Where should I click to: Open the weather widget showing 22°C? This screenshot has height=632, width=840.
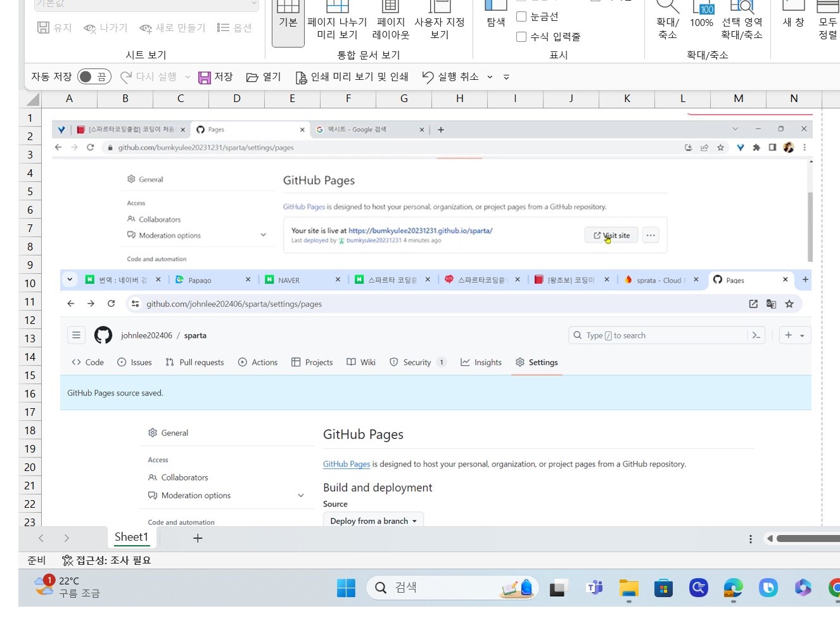pos(67,587)
